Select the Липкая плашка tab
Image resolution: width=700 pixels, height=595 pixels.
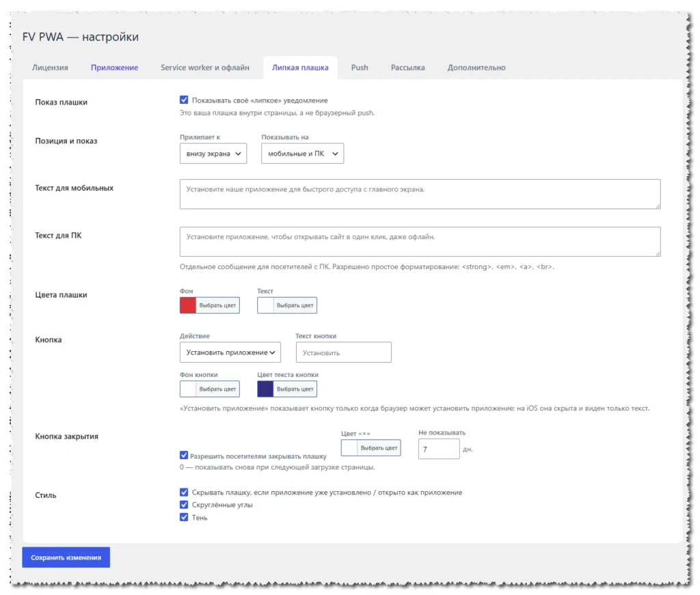(300, 68)
